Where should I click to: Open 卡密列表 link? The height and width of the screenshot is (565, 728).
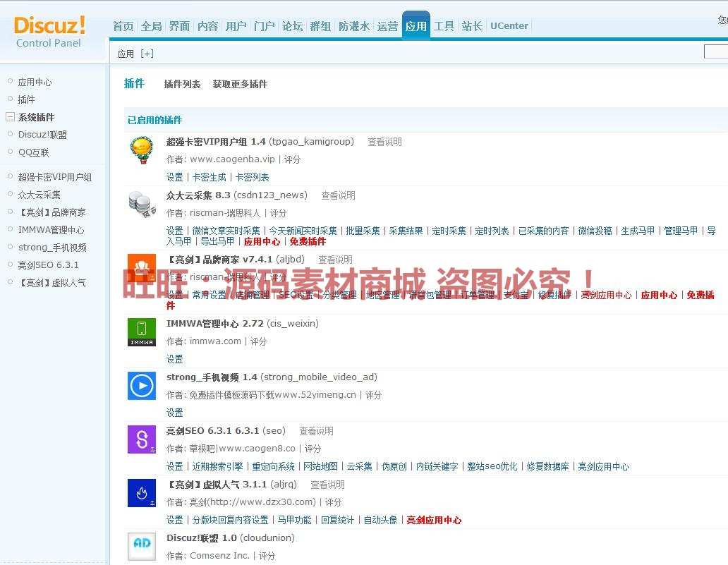pos(252,177)
